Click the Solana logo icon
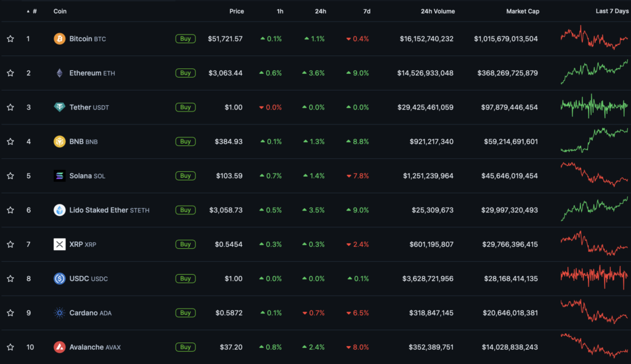The height and width of the screenshot is (364, 631). coord(59,176)
